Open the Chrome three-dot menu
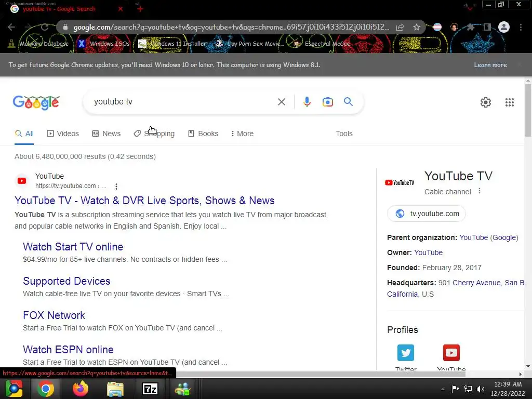 521,27
